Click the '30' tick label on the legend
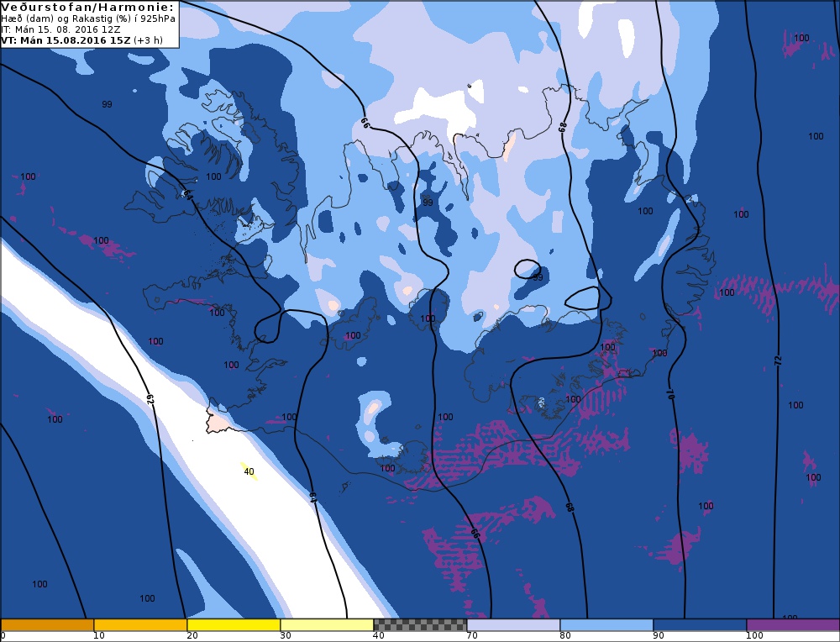 tap(286, 635)
